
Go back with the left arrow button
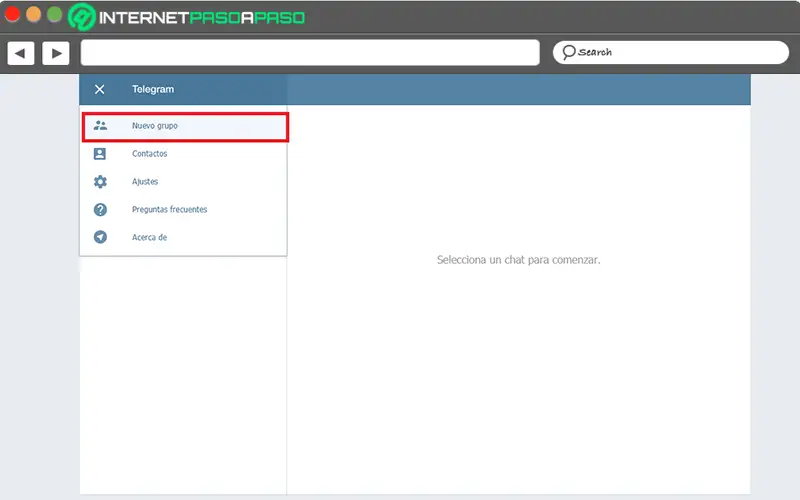pyautogui.click(x=20, y=53)
